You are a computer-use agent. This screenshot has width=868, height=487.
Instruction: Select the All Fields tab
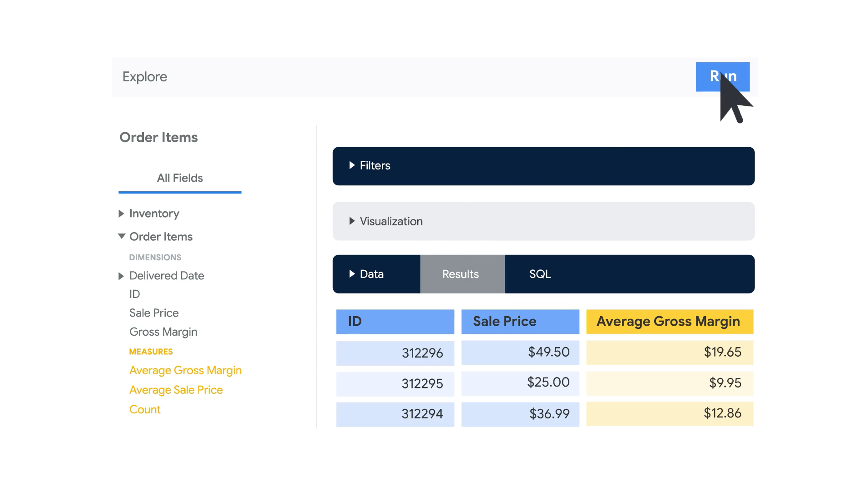[180, 178]
